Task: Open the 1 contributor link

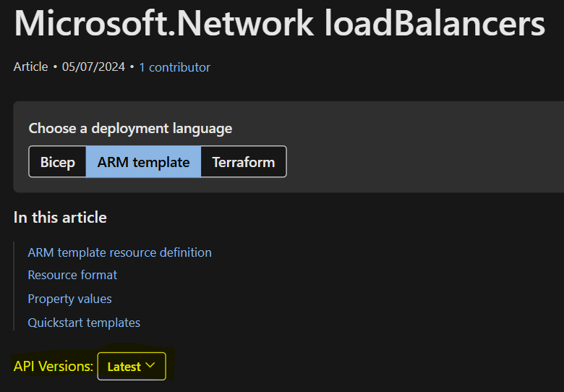Action: (174, 67)
